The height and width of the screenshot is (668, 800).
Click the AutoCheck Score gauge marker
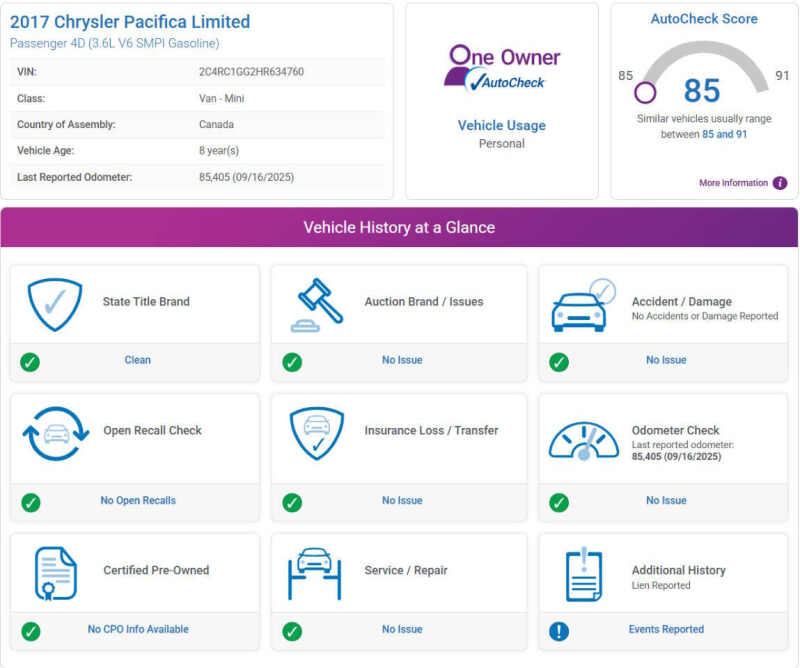(x=645, y=94)
